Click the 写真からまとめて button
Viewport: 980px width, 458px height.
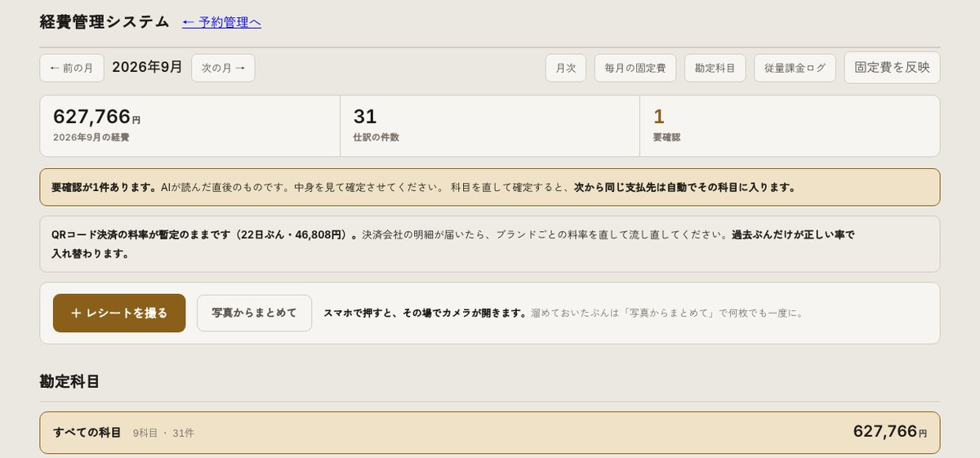tap(254, 313)
